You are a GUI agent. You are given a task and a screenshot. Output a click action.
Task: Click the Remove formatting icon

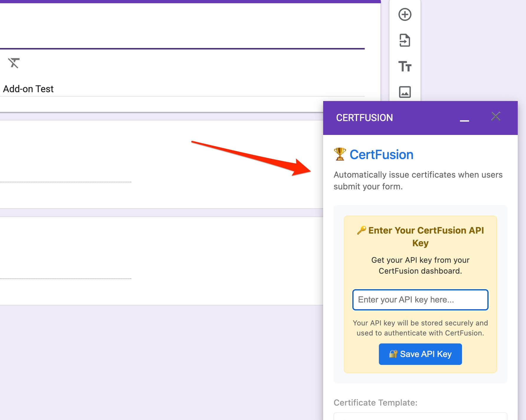tap(14, 63)
